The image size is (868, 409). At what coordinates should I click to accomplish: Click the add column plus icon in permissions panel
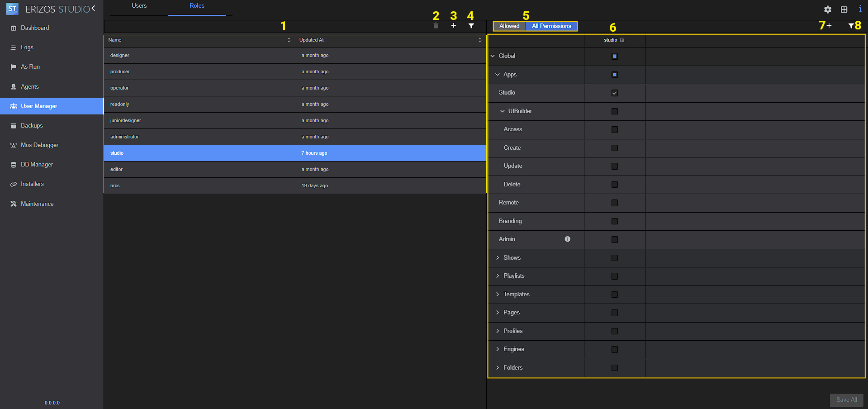(829, 26)
